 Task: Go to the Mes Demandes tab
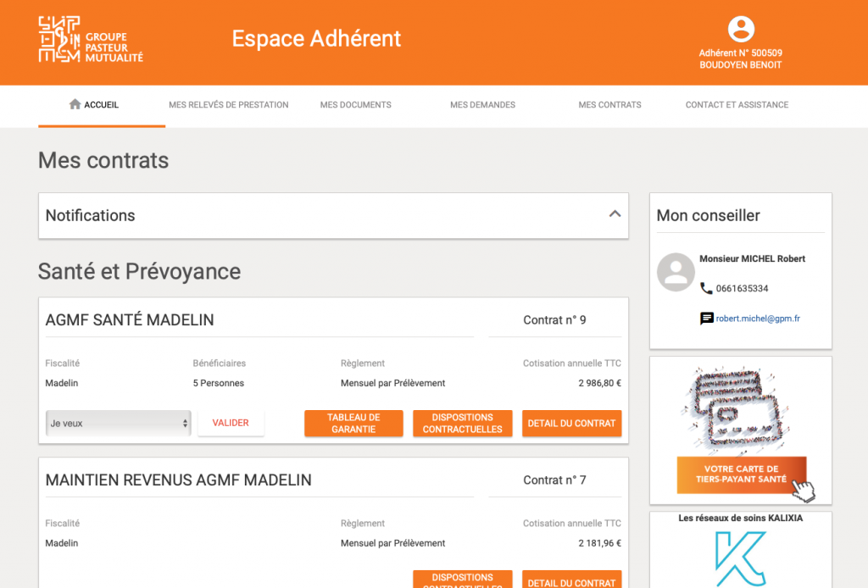coord(482,105)
